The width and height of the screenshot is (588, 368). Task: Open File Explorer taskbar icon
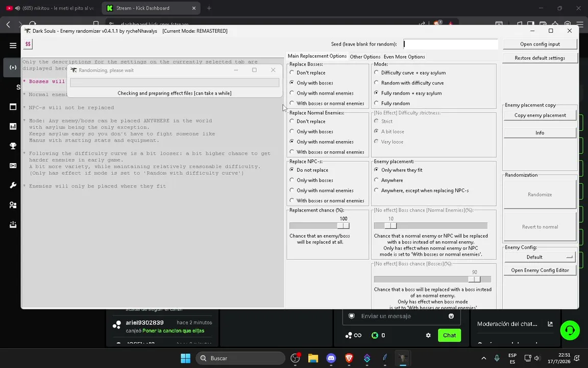tap(313, 358)
